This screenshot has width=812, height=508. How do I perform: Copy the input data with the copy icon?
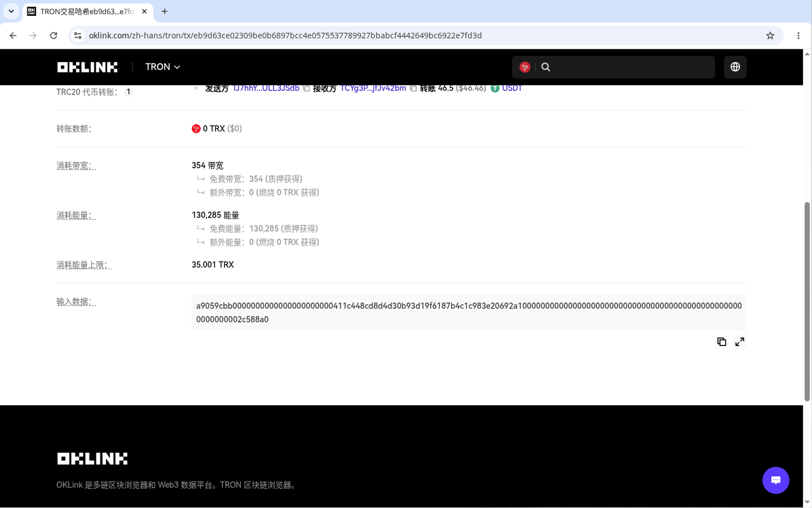pyautogui.click(x=722, y=342)
